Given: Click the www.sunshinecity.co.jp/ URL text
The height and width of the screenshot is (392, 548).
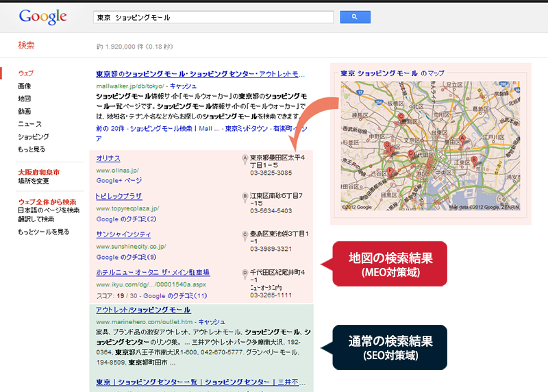Looking at the screenshot, I should pyautogui.click(x=131, y=247).
